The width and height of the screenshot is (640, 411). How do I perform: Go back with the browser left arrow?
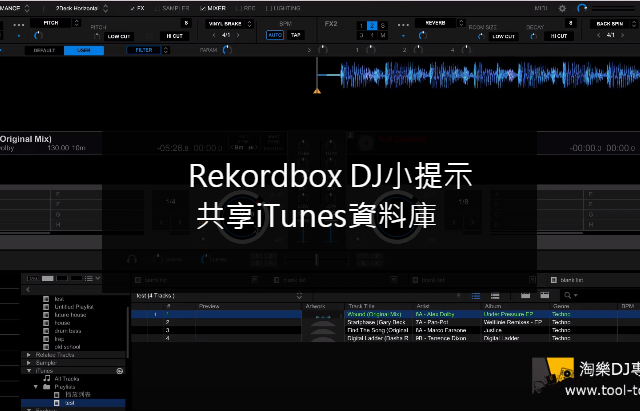28,289
